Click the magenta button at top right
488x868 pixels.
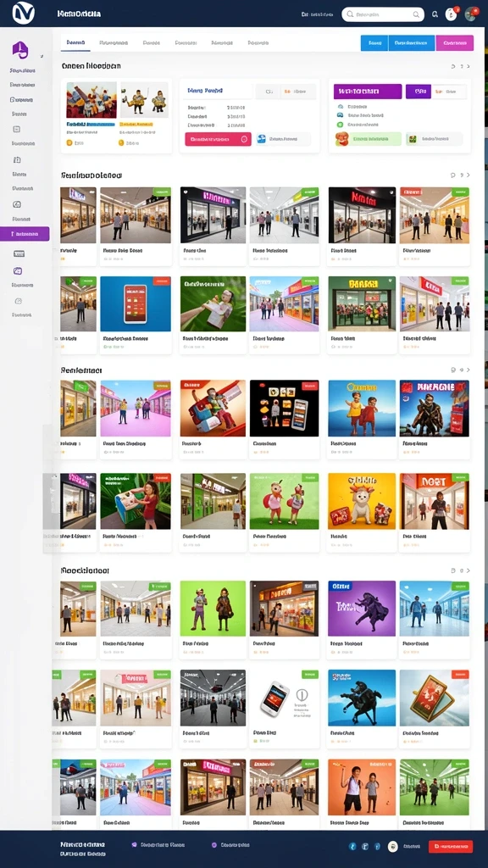(x=455, y=42)
